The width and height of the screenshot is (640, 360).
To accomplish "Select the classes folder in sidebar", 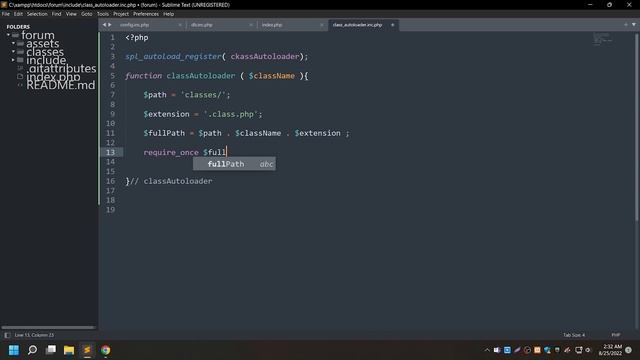I will [x=45, y=52].
